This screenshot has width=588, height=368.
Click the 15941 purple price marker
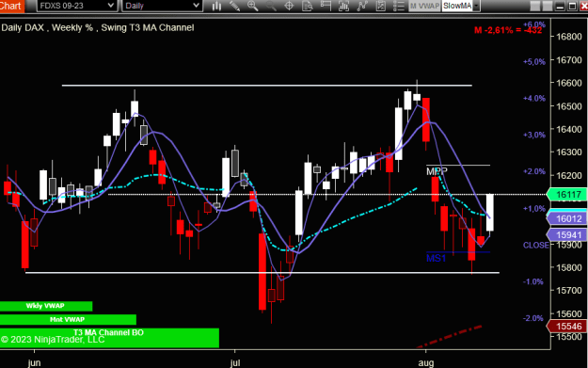click(567, 235)
